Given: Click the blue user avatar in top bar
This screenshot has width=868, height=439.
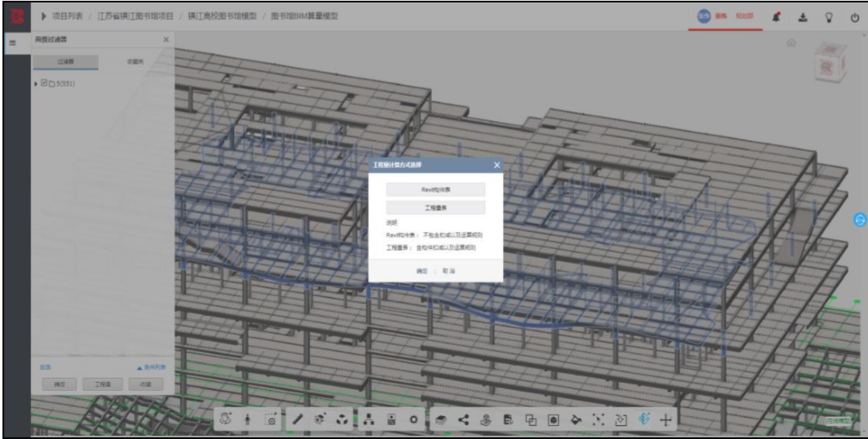Looking at the screenshot, I should (x=703, y=16).
